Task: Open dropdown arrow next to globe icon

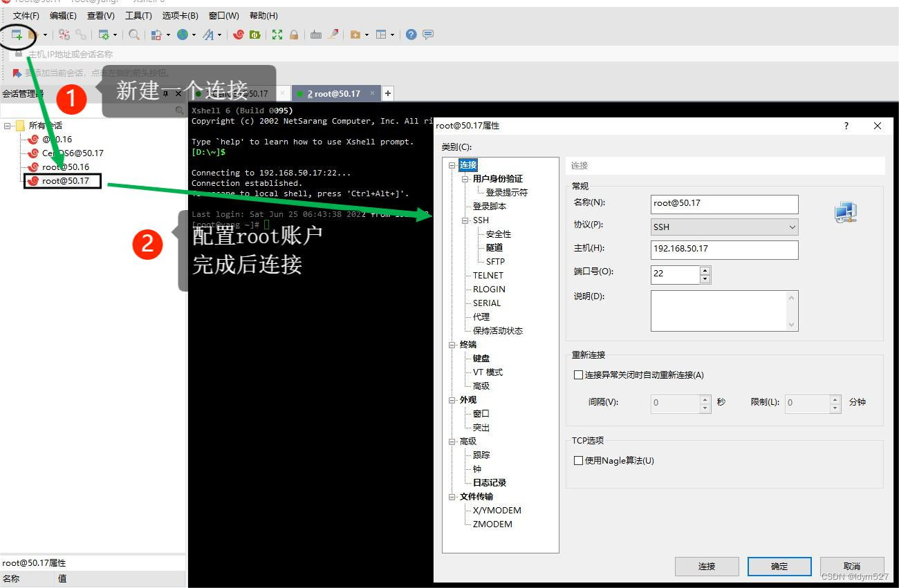Action: (x=194, y=35)
